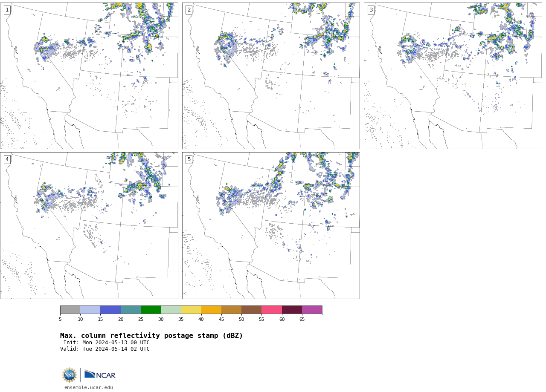Click the pale green 30-35 dBZ swatch
Image resolution: width=546 pixels, height=392 pixels.
click(171, 310)
